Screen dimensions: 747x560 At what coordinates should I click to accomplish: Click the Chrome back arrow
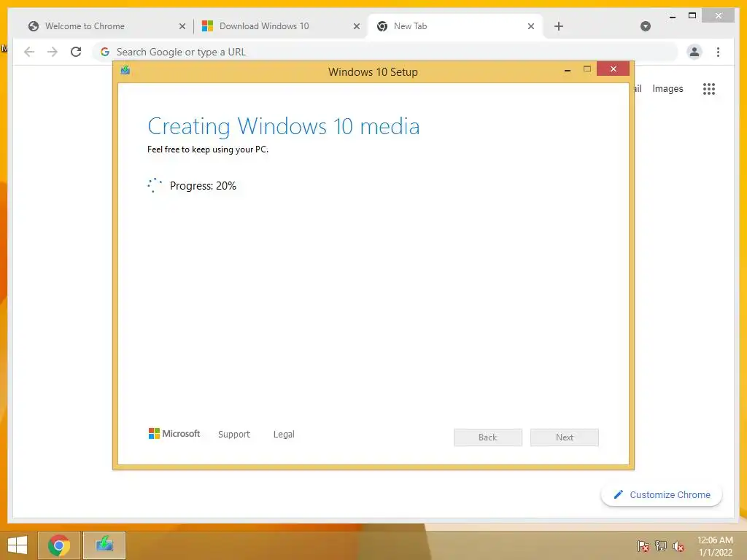(x=29, y=52)
